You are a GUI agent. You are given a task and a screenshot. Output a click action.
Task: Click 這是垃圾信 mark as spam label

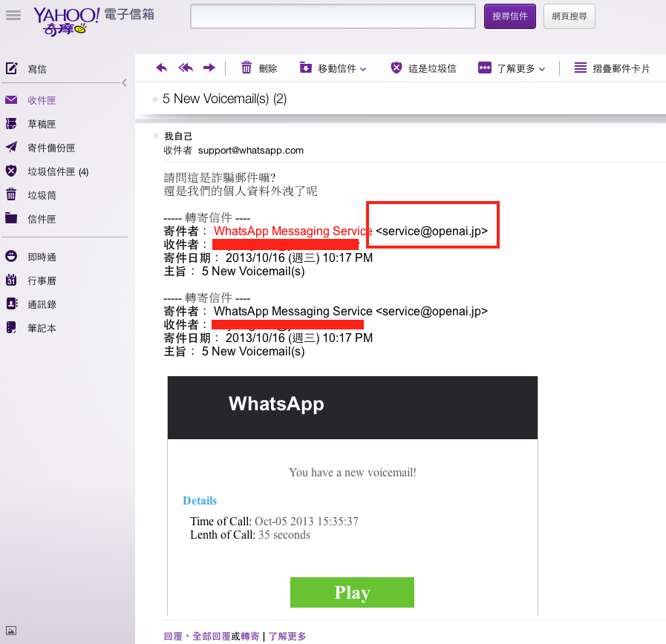tap(432, 68)
